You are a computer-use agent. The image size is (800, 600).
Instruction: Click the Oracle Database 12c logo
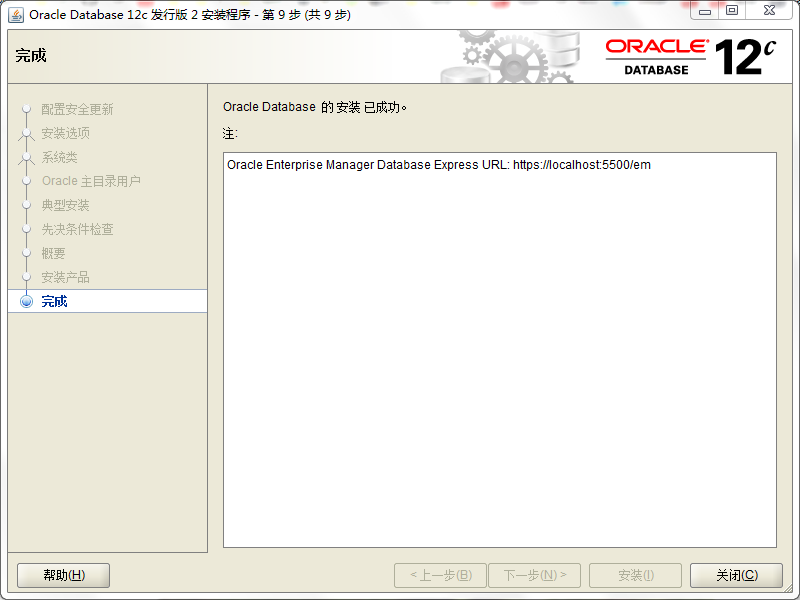tap(691, 57)
